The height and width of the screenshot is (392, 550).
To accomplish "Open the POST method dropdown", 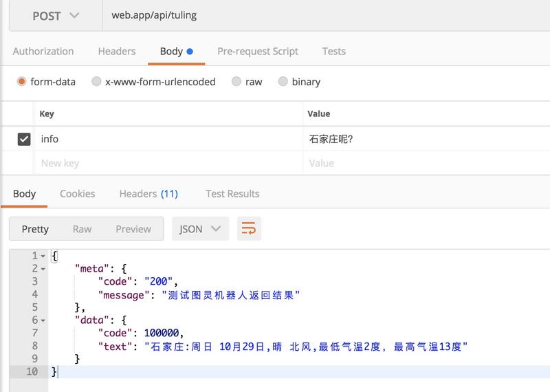I will [x=56, y=16].
